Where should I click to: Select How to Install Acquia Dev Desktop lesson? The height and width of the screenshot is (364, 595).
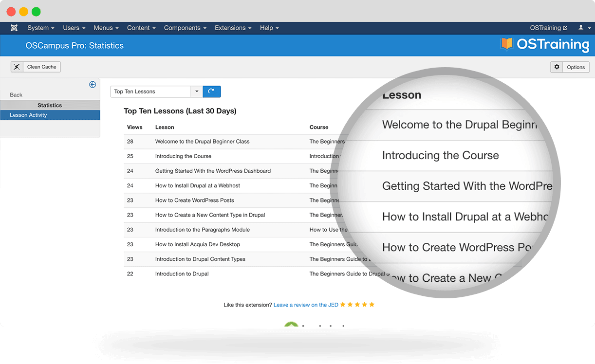pos(198,244)
